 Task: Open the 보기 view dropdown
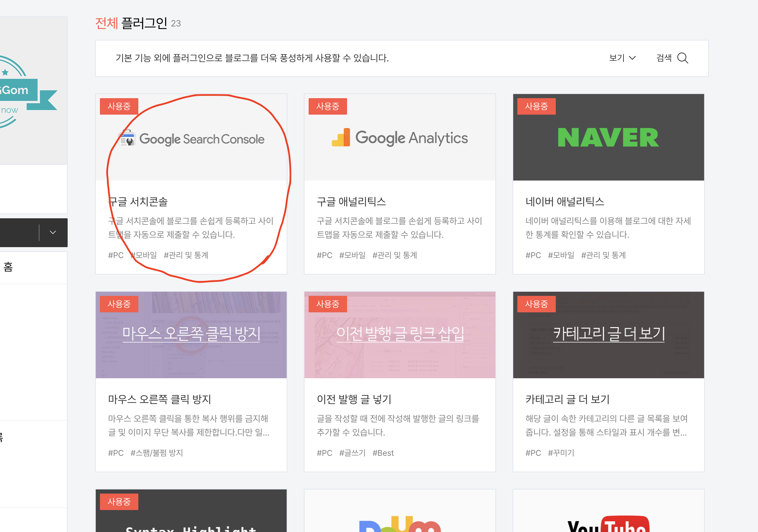pos(622,58)
